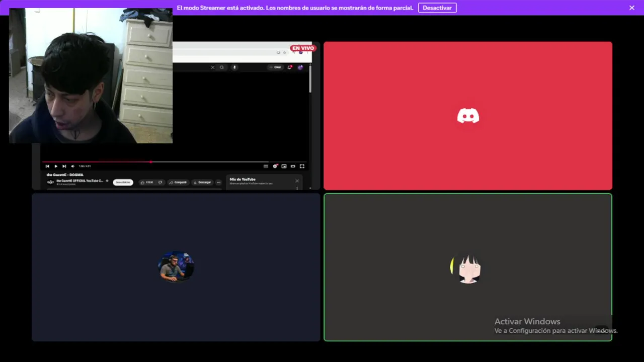Seek on the YouTube progress bar
Screen dimensions: 644x362
[x=175, y=162]
